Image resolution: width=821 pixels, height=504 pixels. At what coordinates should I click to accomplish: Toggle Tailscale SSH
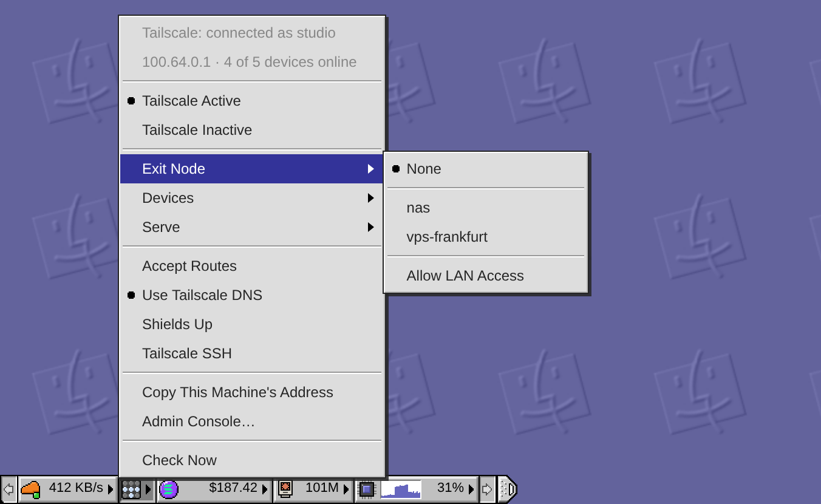pos(252,353)
